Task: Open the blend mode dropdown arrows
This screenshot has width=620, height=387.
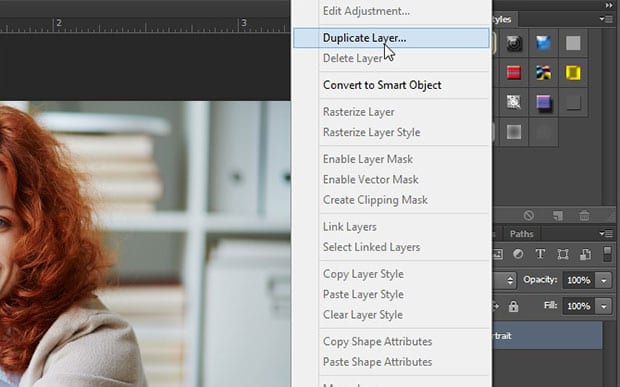Action: click(510, 280)
